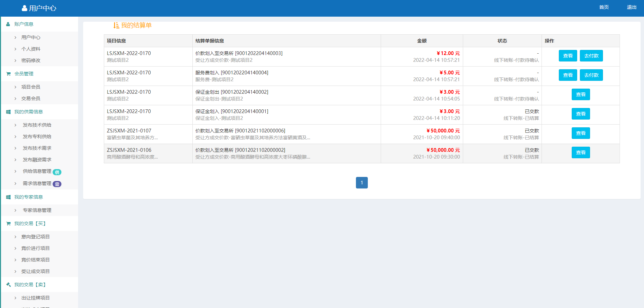Click the purple 需 badge icon

[57, 184]
